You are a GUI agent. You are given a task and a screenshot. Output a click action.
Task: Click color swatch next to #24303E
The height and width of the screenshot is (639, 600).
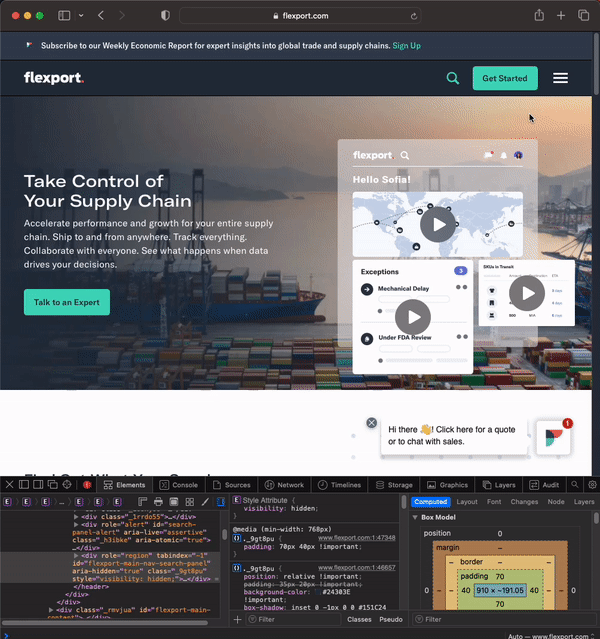tap(318, 592)
